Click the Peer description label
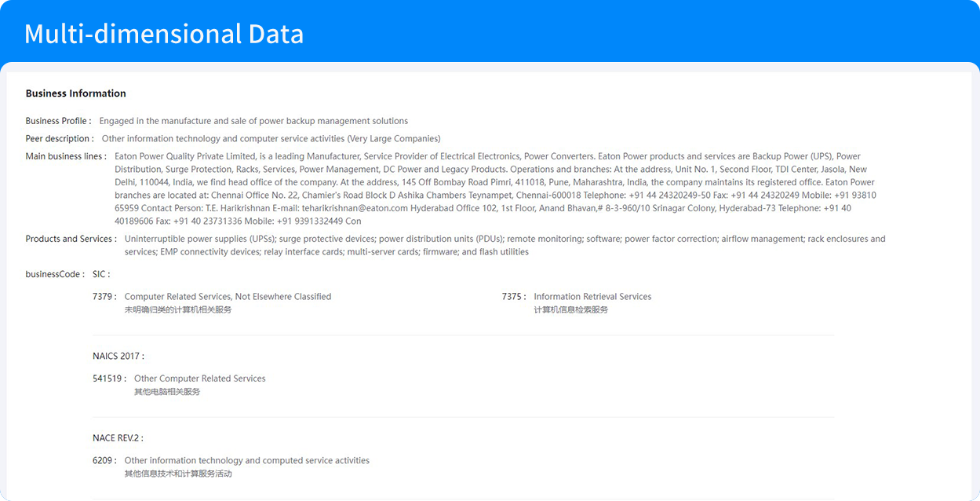The height and width of the screenshot is (501, 980). pos(59,139)
